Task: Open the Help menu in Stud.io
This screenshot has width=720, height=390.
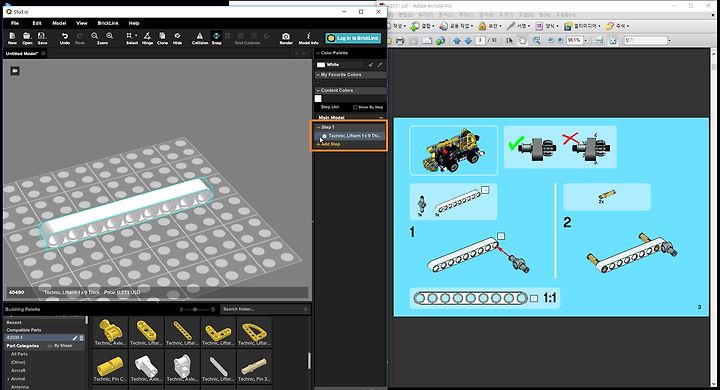Action: [x=134, y=23]
